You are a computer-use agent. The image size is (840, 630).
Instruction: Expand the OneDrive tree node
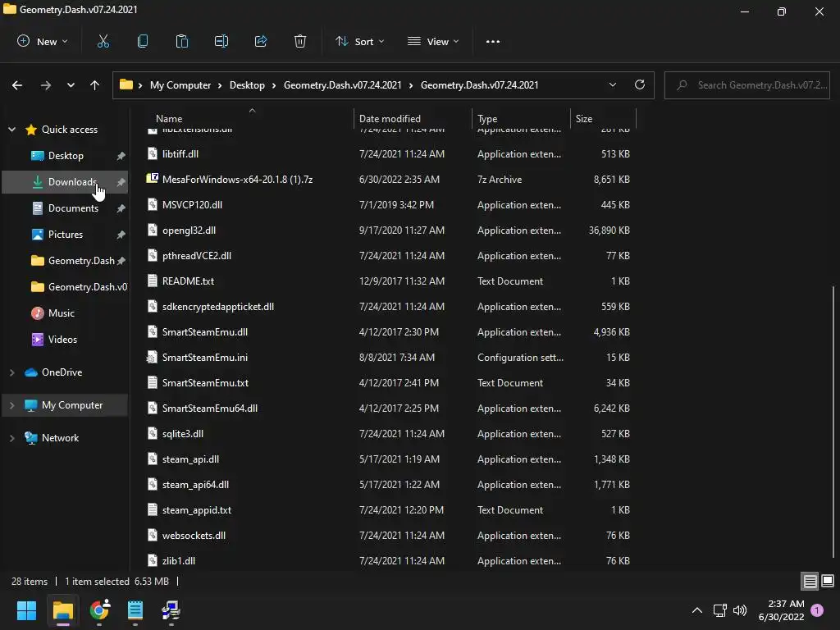[11, 372]
